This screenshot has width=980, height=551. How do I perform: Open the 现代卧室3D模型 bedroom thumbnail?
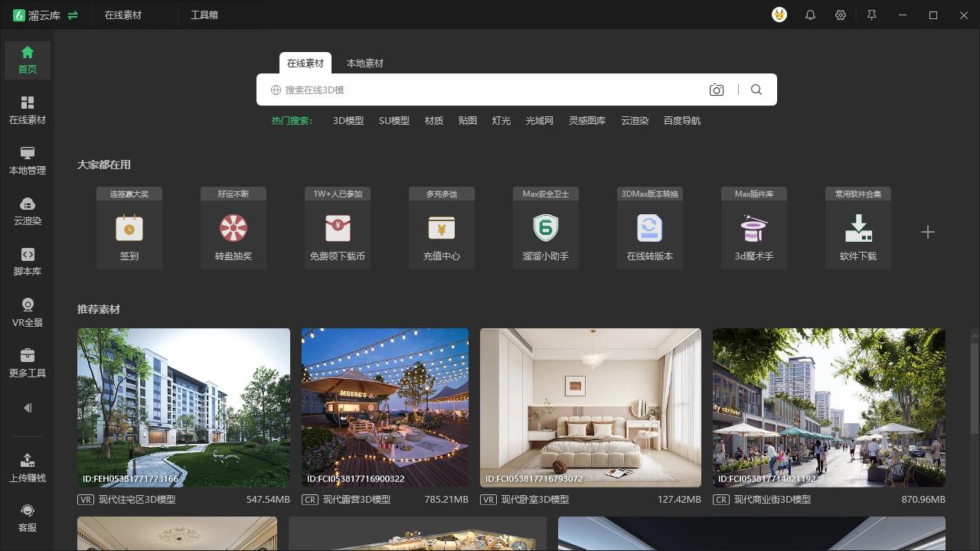tap(590, 407)
